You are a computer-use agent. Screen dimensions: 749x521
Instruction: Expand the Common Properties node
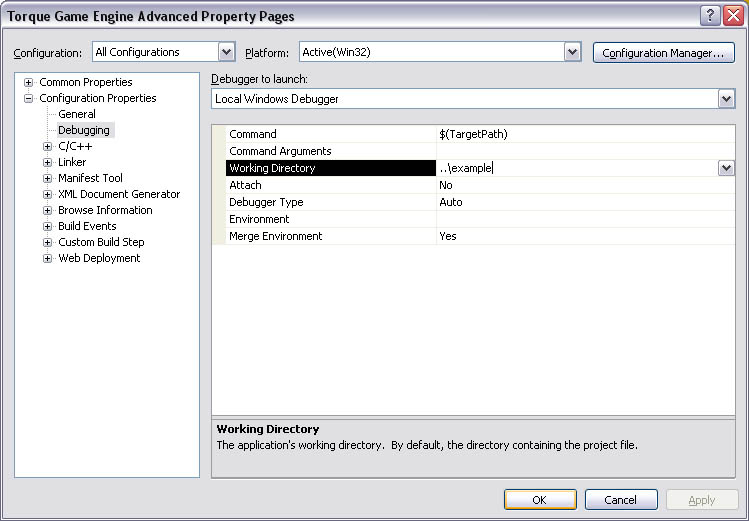tap(29, 82)
